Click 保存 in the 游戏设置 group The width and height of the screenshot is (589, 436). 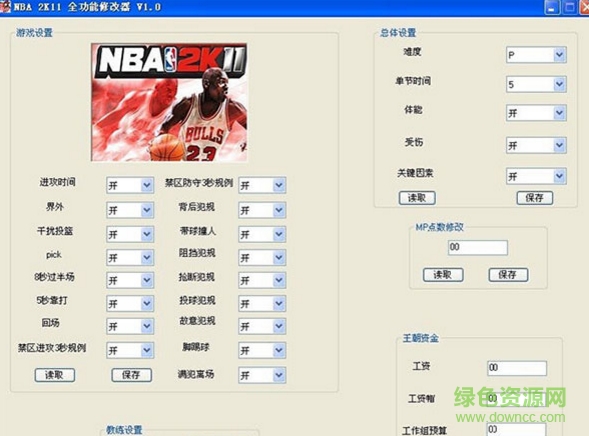[x=131, y=375]
